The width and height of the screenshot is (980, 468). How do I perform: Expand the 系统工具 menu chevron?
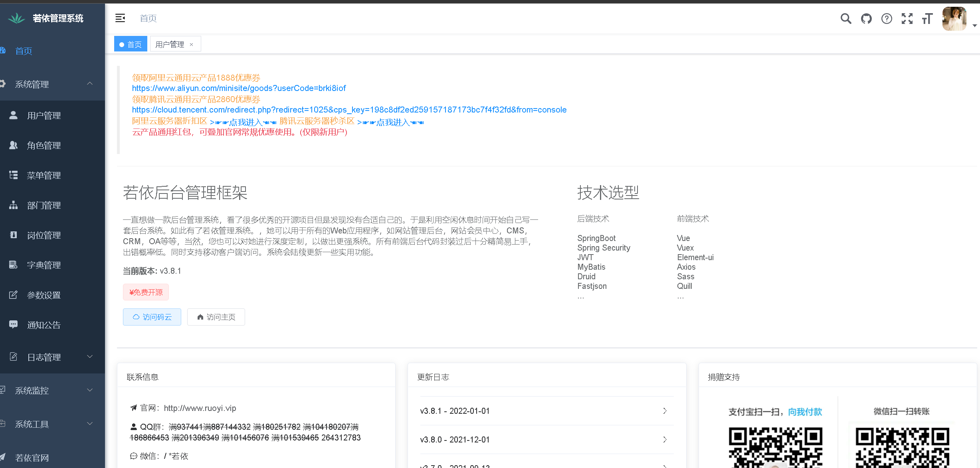tap(90, 423)
